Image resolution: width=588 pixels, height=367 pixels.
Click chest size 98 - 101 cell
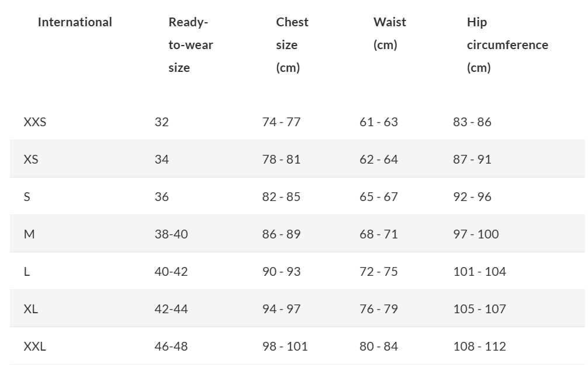click(x=285, y=347)
